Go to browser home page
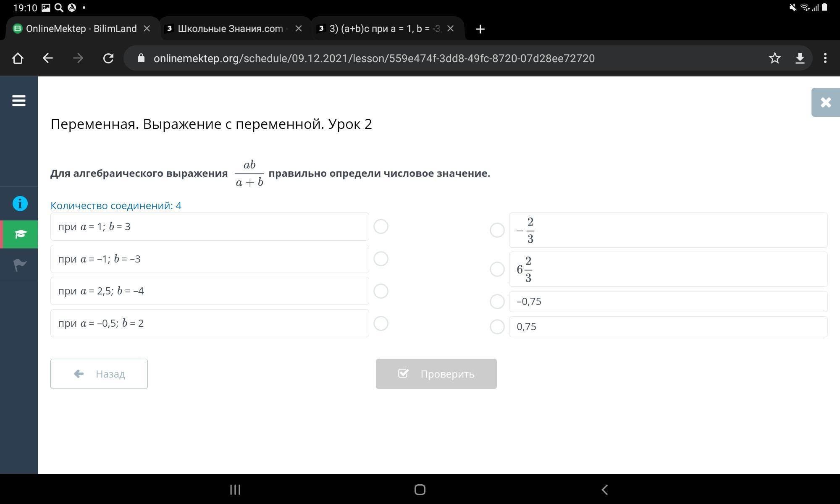The height and width of the screenshot is (504, 840). coord(18,58)
